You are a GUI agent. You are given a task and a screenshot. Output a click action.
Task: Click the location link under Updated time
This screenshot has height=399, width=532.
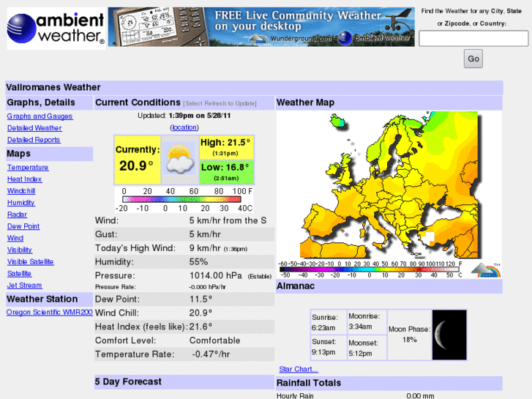click(x=184, y=127)
